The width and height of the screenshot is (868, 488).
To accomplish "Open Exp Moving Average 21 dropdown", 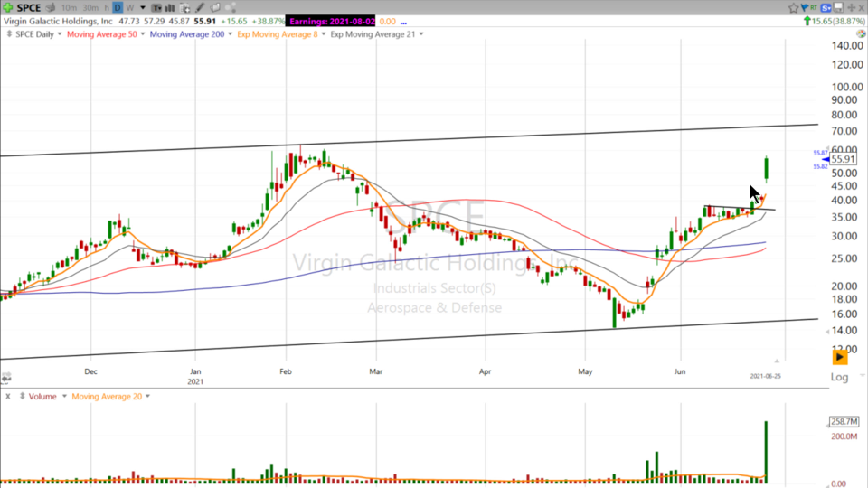I will point(421,34).
